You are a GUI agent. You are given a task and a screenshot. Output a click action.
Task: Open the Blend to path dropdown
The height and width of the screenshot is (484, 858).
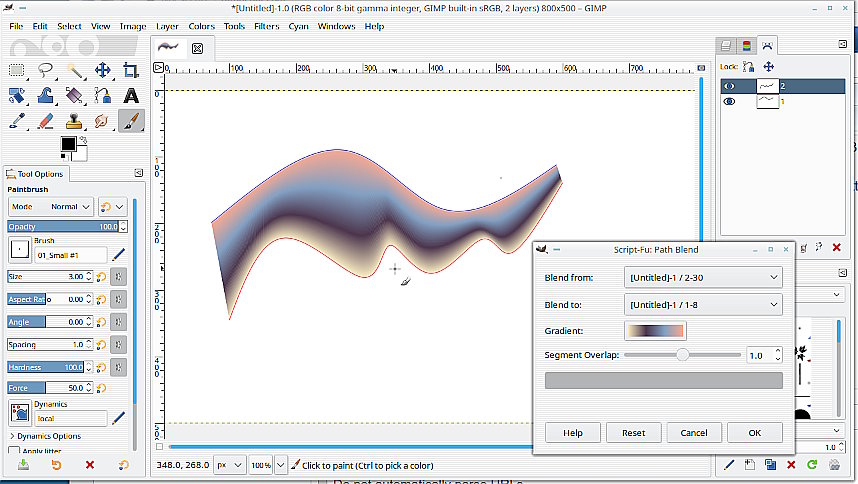tap(703, 305)
